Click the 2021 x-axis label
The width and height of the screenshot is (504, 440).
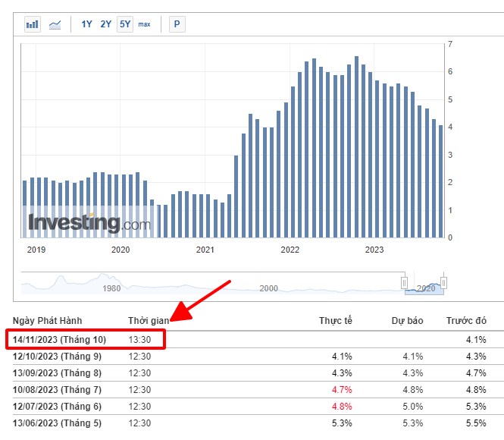click(x=205, y=250)
